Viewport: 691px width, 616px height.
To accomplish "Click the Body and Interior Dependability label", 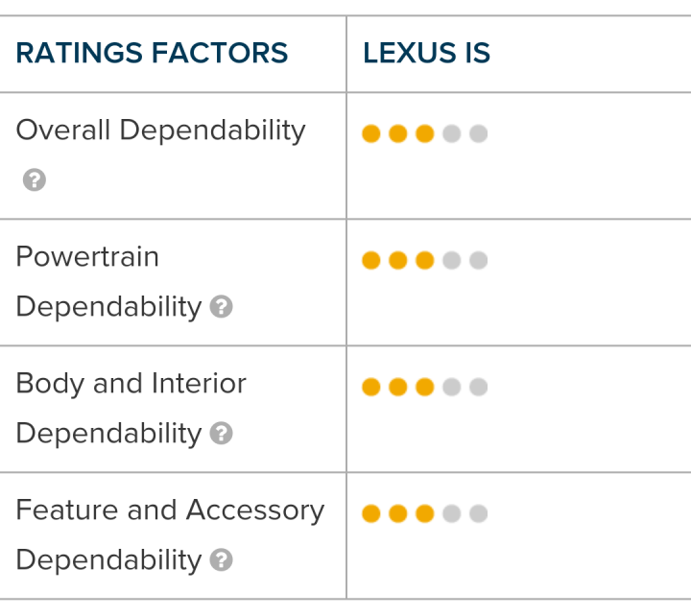I will pos(131,409).
